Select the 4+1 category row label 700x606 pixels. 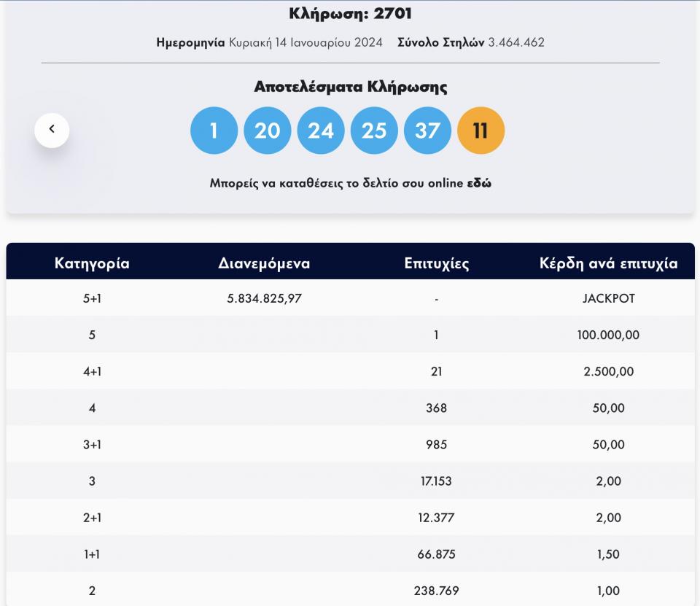[x=92, y=371]
